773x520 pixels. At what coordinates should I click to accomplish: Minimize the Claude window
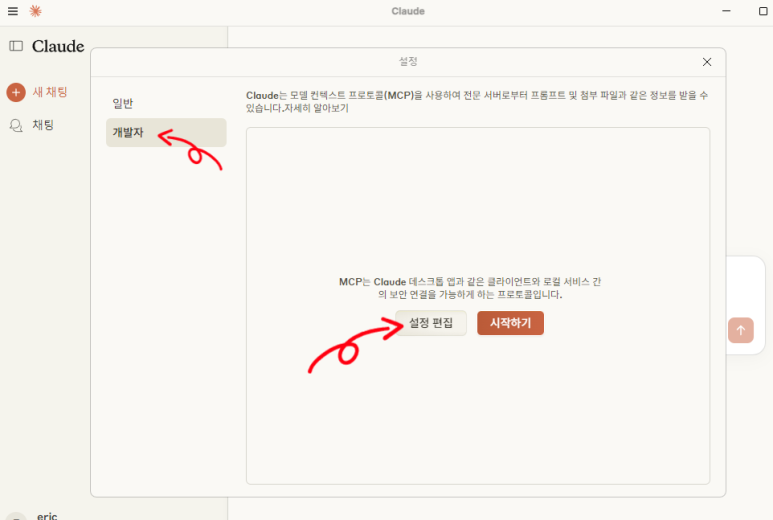tap(726, 11)
